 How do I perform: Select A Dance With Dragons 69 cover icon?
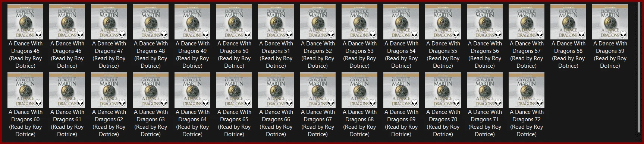[401, 90]
